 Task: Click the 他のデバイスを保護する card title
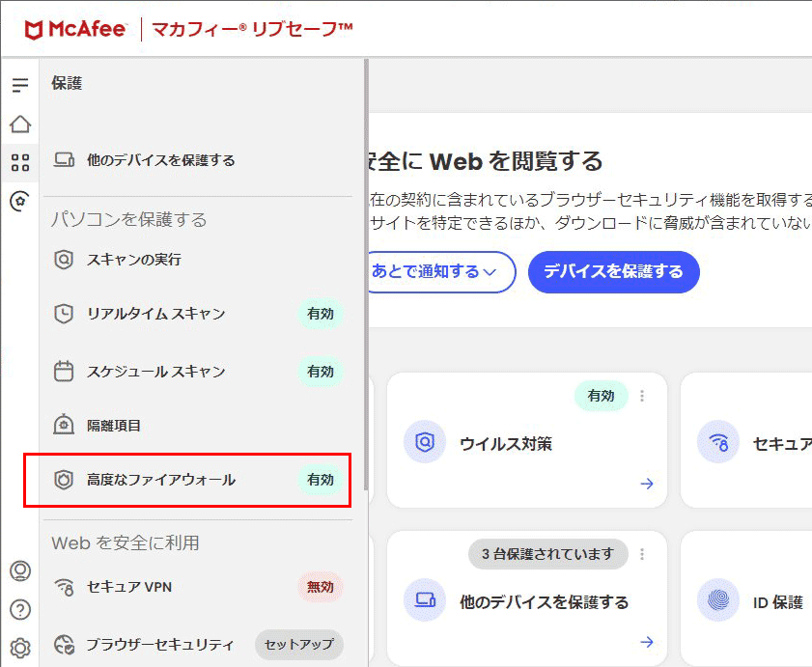[x=545, y=602]
